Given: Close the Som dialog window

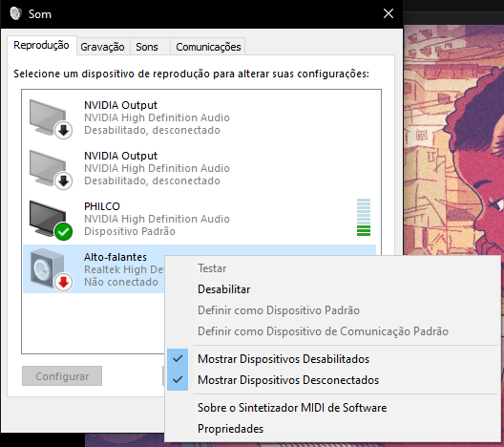Looking at the screenshot, I should (x=388, y=13).
